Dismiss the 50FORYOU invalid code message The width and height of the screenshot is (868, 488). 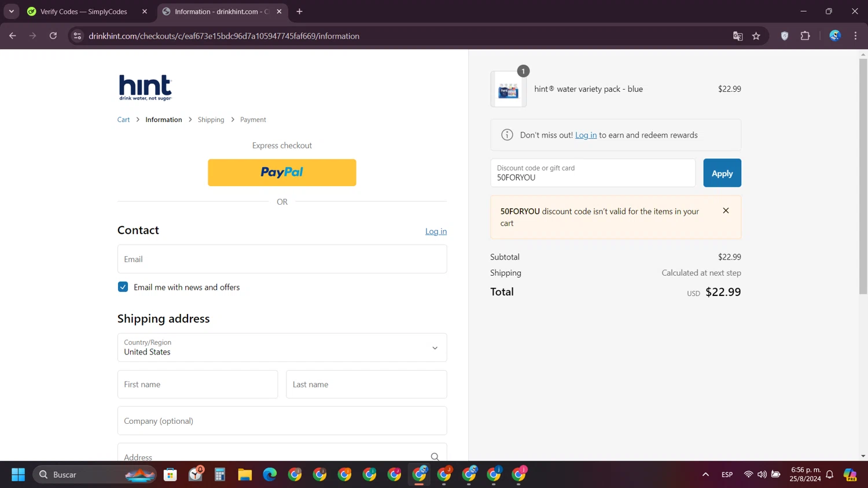(726, 211)
